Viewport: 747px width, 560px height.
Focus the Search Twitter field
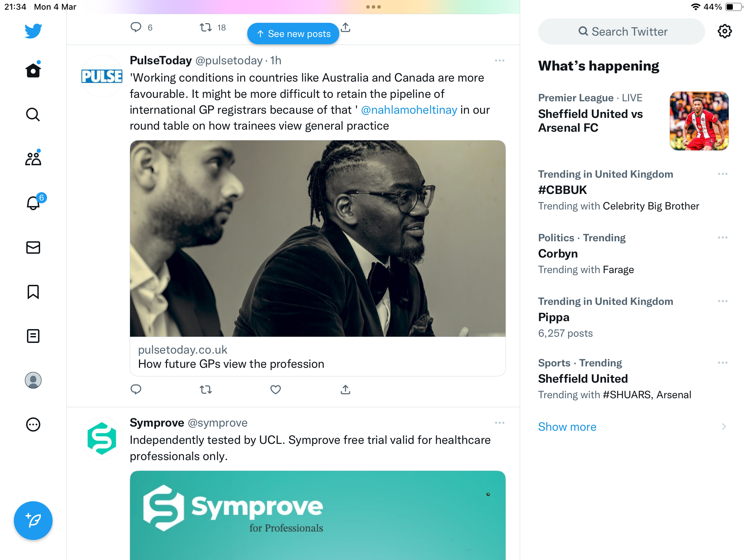[x=621, y=31]
